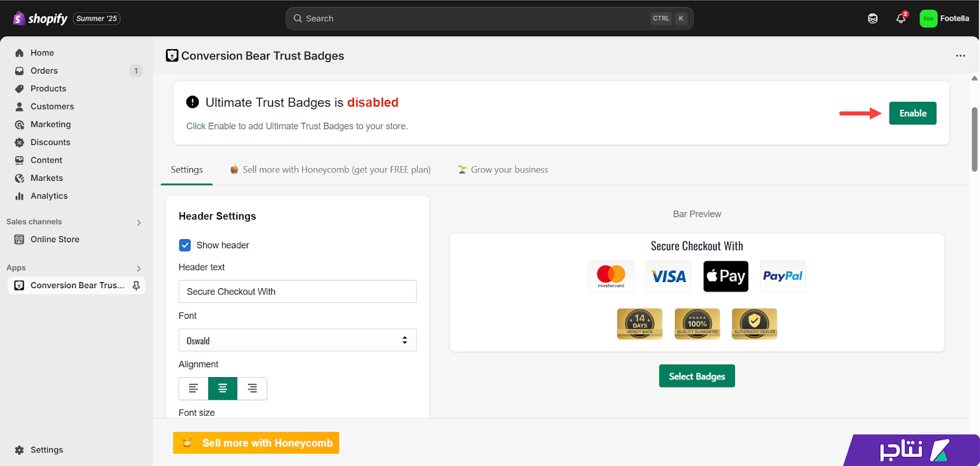Open the notifications bell
The image size is (980, 466).
click(x=901, y=18)
